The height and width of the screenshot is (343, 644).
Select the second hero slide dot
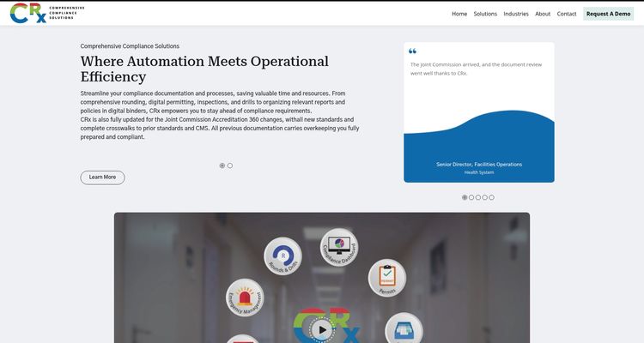pos(230,165)
